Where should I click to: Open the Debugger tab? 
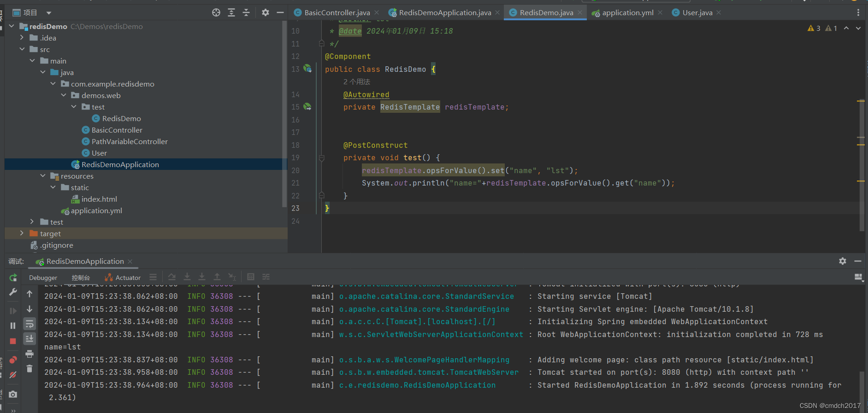pyautogui.click(x=43, y=278)
